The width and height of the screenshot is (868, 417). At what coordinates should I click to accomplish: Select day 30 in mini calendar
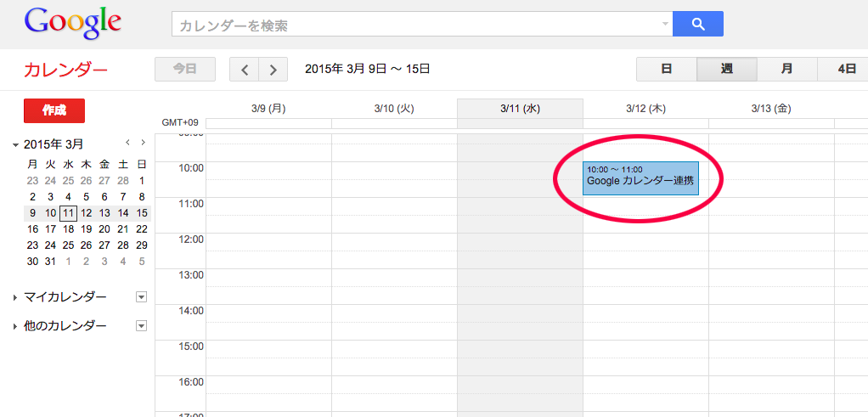pos(32,262)
